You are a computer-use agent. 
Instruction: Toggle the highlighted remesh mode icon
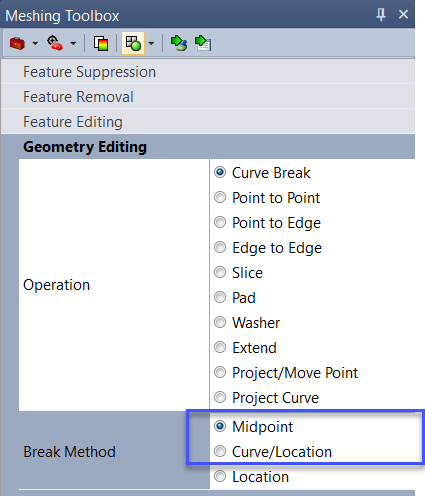(x=133, y=43)
